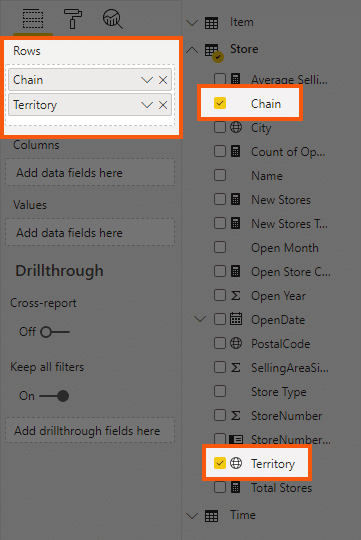Open the Chain field dropdown arrow

point(147,80)
